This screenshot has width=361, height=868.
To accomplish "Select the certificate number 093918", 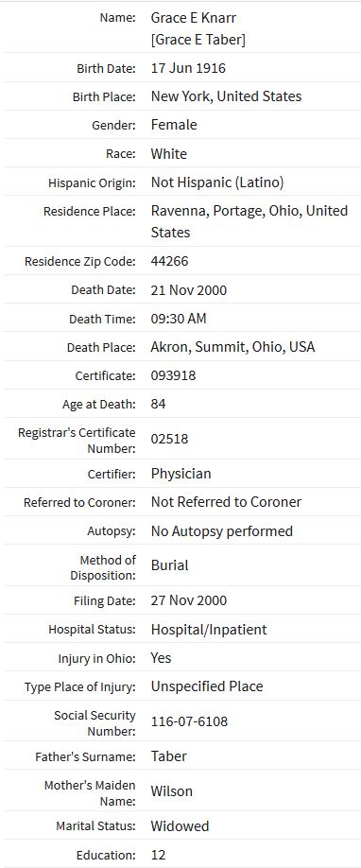I will pyautogui.click(x=173, y=376).
